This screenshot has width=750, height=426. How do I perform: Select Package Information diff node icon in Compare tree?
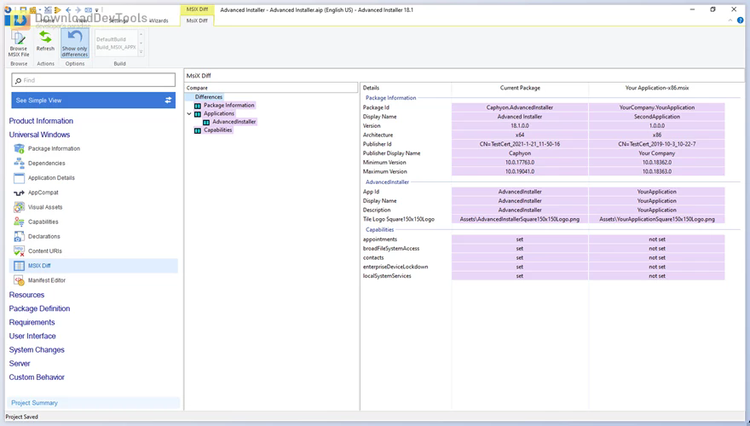[x=198, y=106]
